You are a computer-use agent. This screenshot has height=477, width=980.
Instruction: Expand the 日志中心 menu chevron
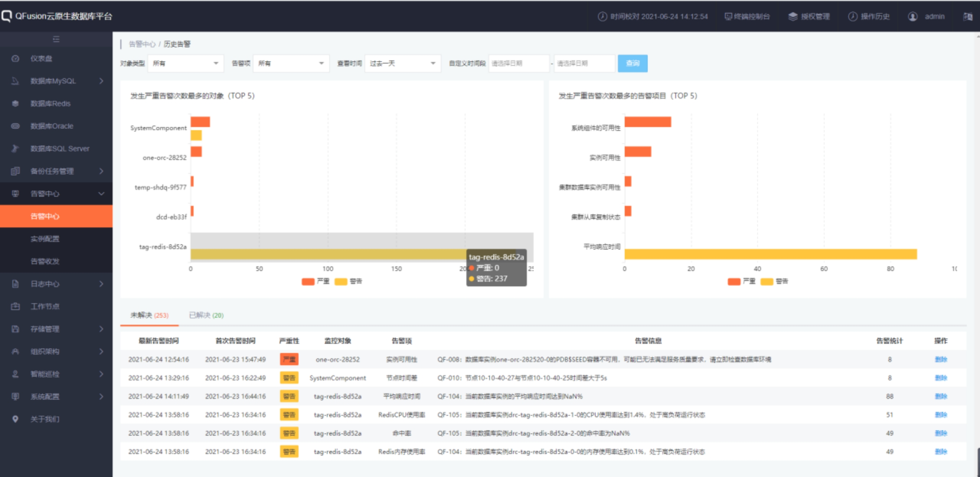(x=101, y=284)
